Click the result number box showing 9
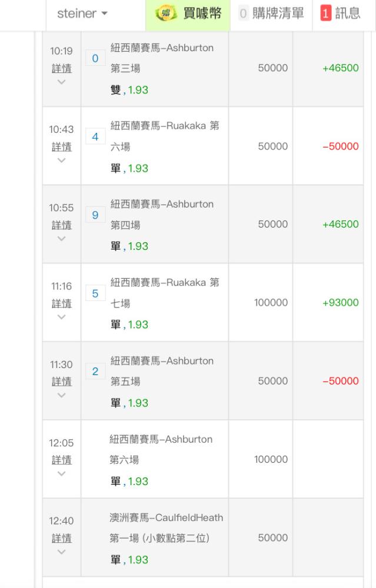Viewport: 376px width, 588px height. coord(95,215)
